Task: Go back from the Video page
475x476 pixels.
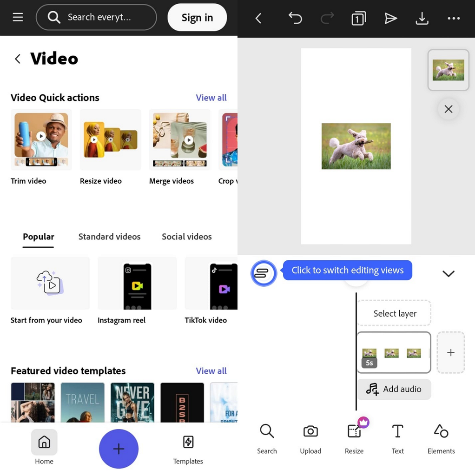Action: [18, 59]
